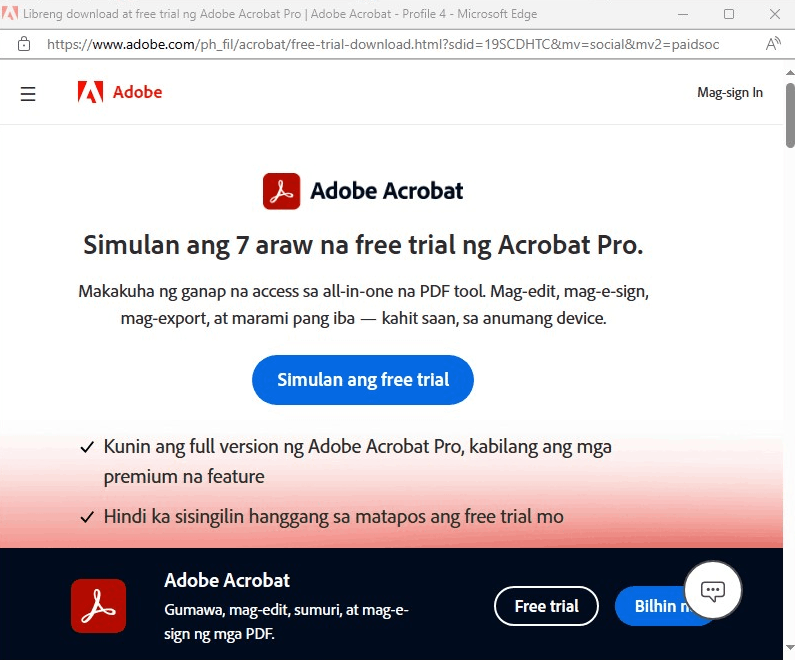Maximize the Edge browser window
Viewport: 795px width, 660px height.
[x=729, y=14]
